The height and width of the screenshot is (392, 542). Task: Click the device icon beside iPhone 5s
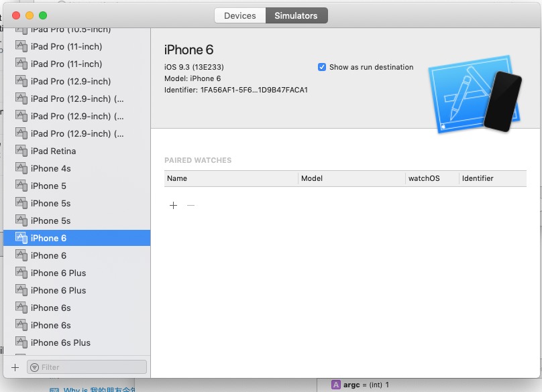pos(21,203)
